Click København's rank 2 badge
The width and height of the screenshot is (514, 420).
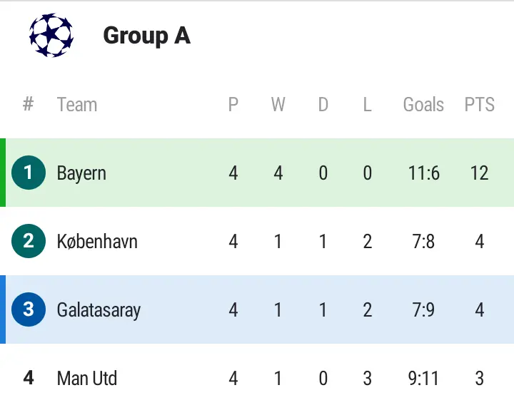(29, 241)
